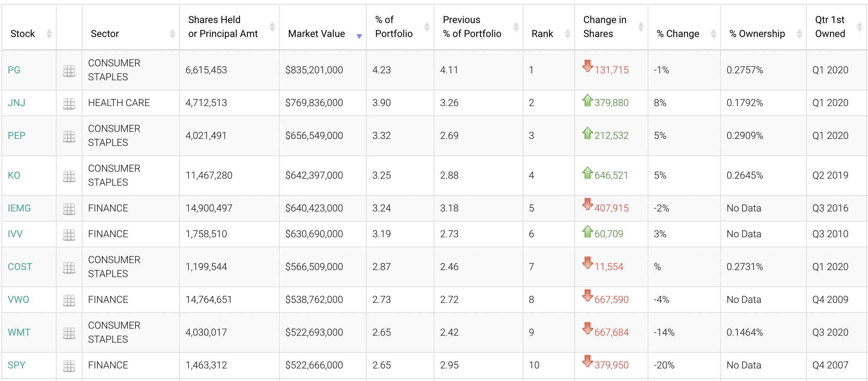The image size is (868, 381).
Task: Open the grid icon in the KO row
Action: pos(69,176)
